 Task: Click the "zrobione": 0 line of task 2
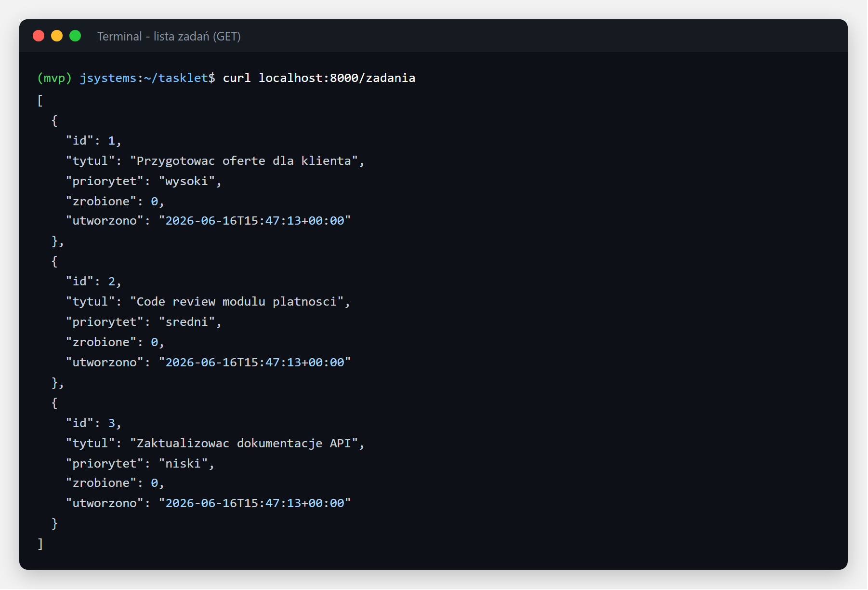coord(115,342)
